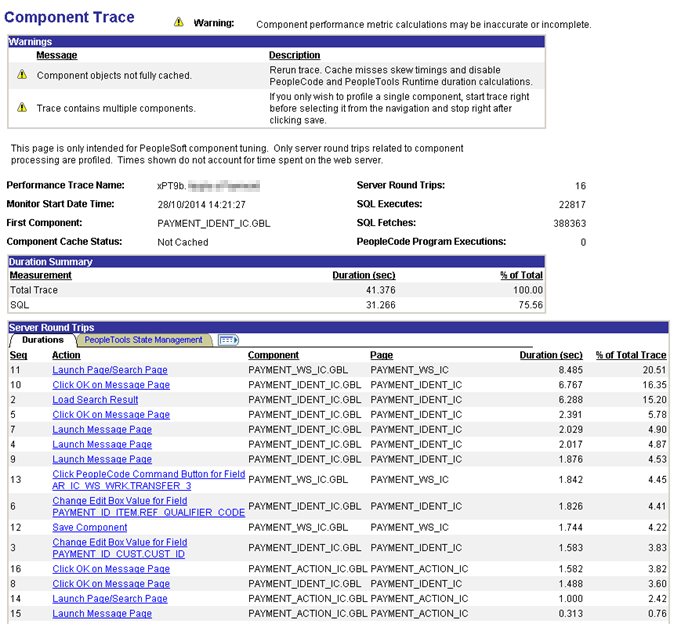Open Click OK on Message Page, seq 5

(x=111, y=415)
